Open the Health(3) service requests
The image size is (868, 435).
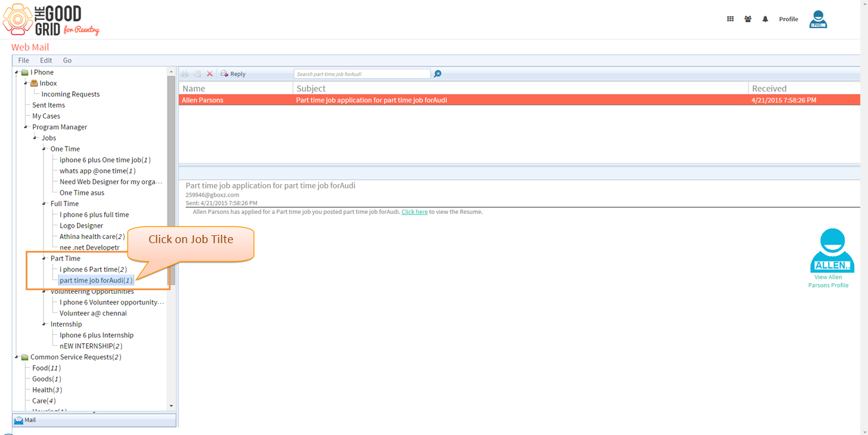pos(47,390)
